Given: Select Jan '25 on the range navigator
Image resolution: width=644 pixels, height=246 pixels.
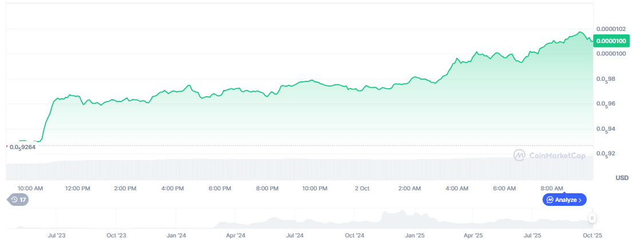Looking at the screenshot, I should 415,236.
